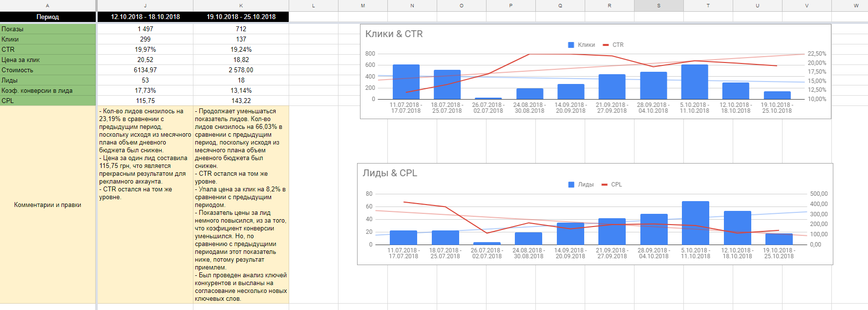This screenshot has width=868, height=310.
Task: Click the Лиды & CPL chart title
Action: click(389, 173)
